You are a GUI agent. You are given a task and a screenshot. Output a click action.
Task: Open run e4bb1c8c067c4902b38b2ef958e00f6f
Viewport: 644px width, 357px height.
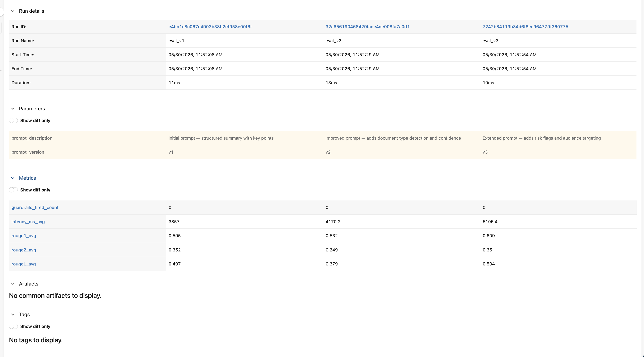click(x=210, y=27)
